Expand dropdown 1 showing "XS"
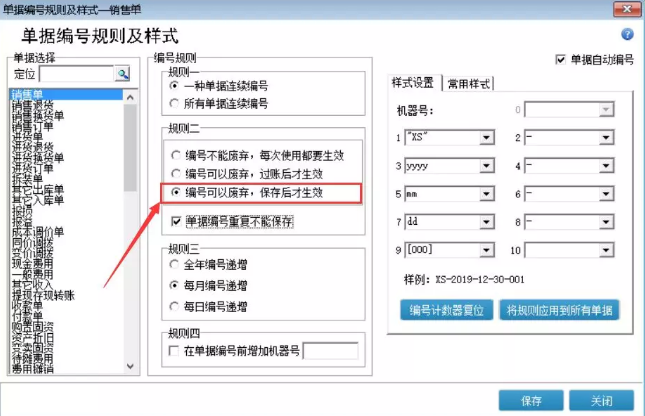This screenshot has width=645, height=416. tap(486, 137)
